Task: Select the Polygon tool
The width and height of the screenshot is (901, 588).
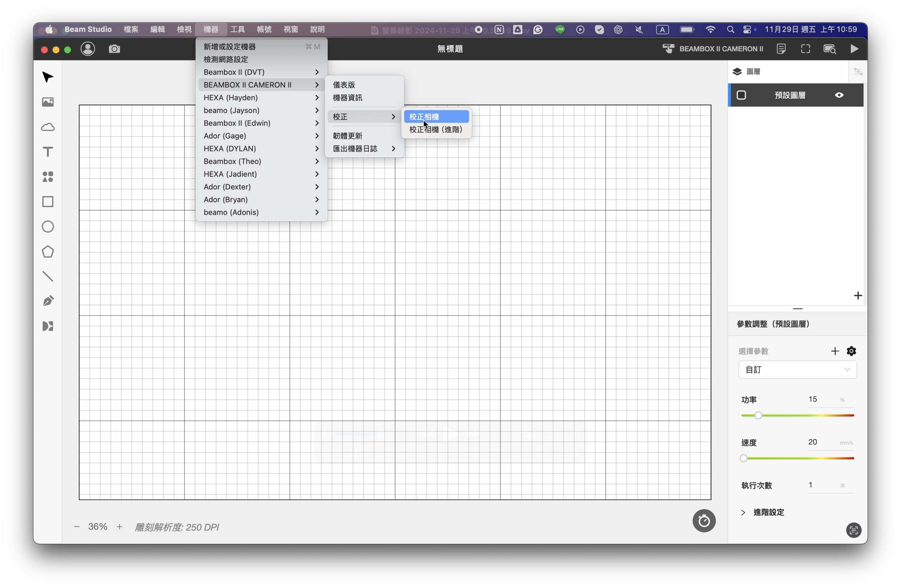Action: pyautogui.click(x=48, y=252)
